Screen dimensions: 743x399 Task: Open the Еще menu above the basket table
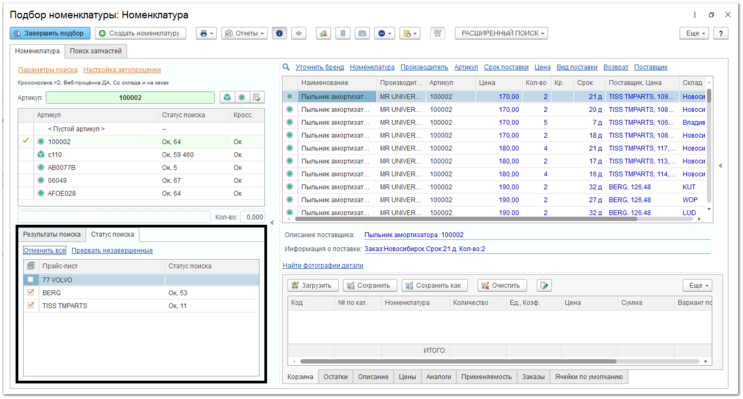(x=698, y=285)
